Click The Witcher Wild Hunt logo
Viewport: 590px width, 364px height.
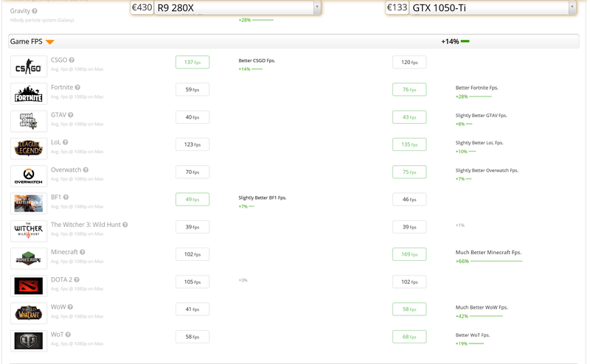[x=29, y=231]
